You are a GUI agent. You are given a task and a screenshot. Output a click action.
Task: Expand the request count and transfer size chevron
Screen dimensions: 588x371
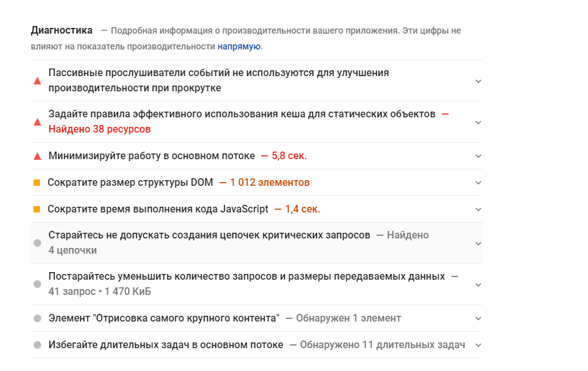478,285
